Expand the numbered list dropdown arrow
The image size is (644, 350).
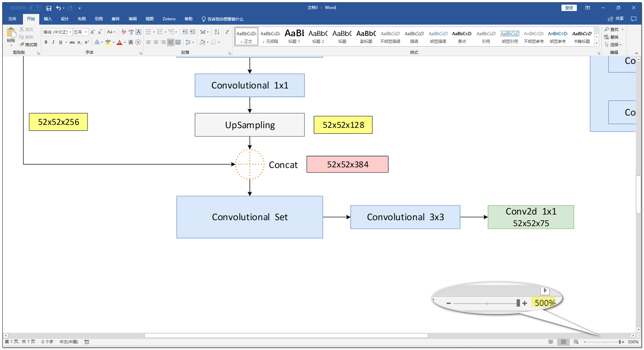click(x=165, y=32)
